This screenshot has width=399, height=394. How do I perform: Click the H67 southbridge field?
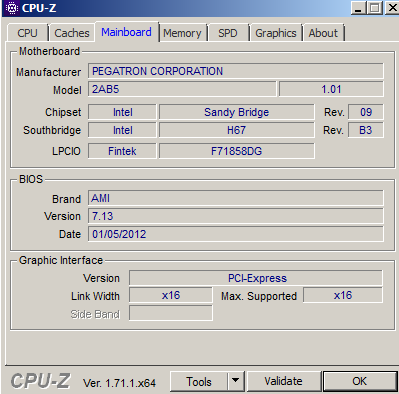237,130
